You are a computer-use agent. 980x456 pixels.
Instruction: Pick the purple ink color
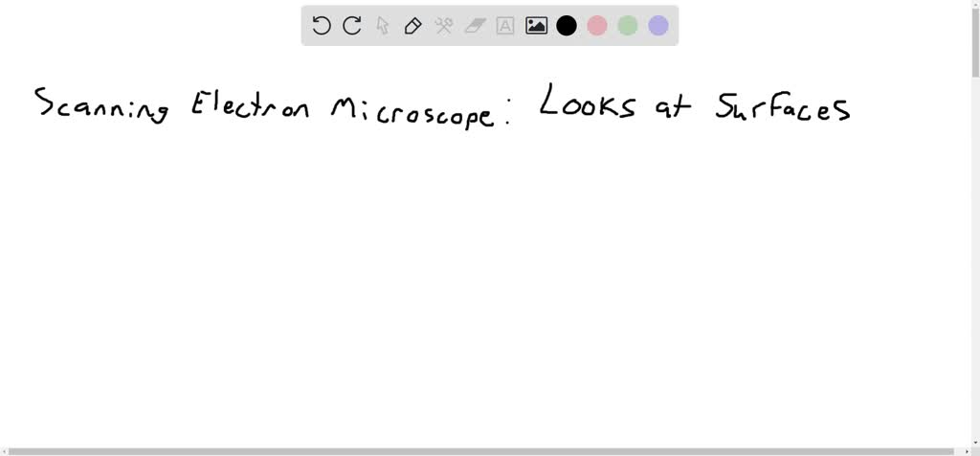click(658, 26)
